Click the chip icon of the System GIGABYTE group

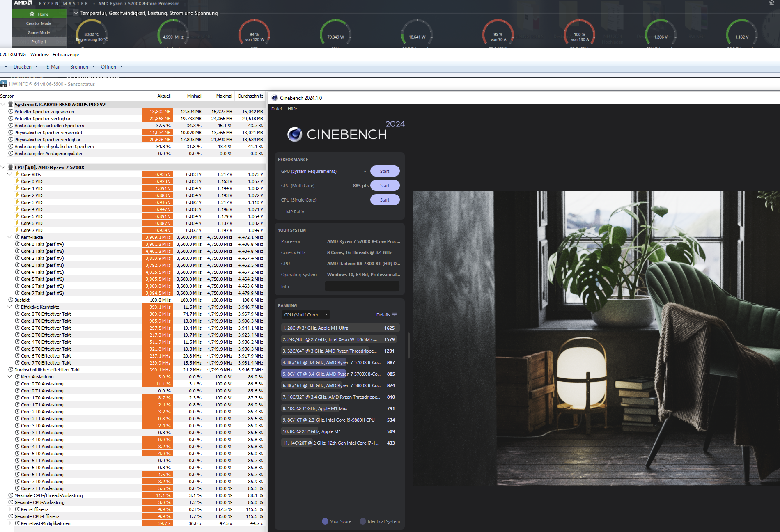point(11,105)
